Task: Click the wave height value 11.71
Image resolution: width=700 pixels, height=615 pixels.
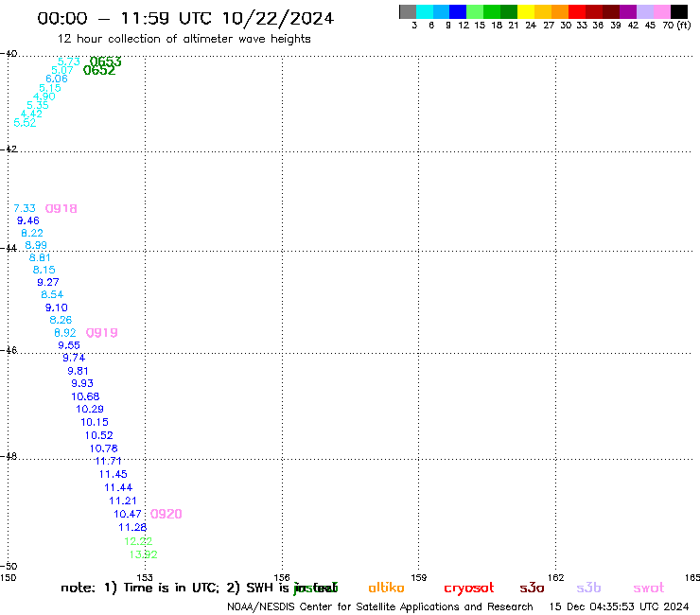Action: [x=109, y=461]
